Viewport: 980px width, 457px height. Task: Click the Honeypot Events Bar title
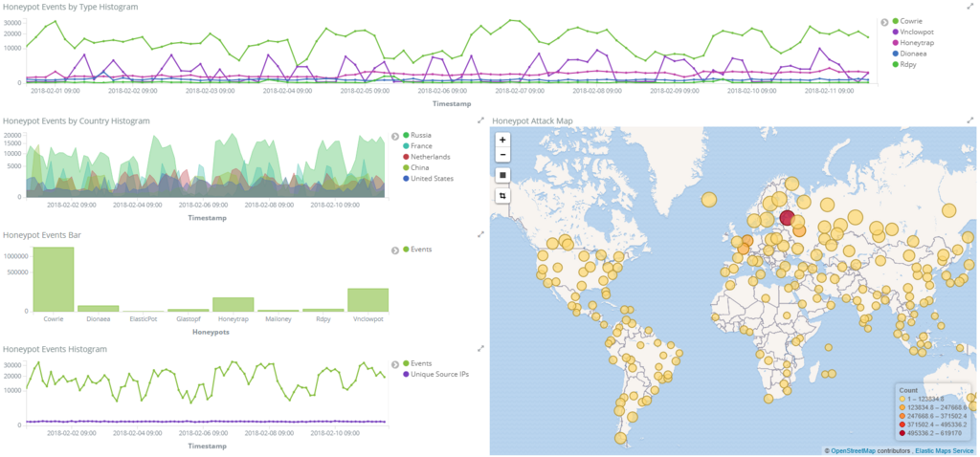pyautogui.click(x=42, y=235)
